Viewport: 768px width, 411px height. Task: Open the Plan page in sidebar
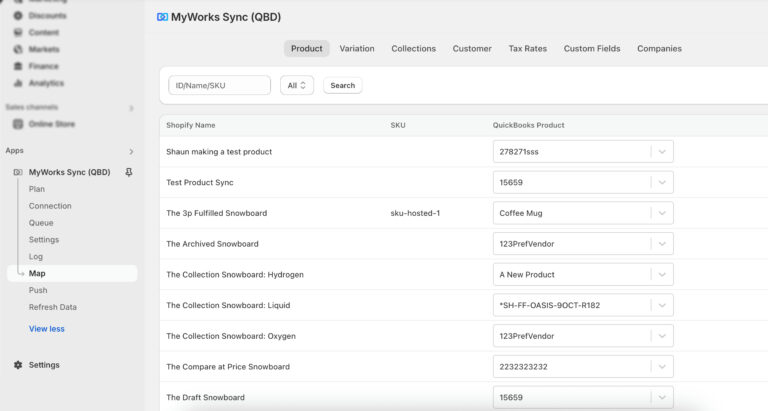point(37,189)
